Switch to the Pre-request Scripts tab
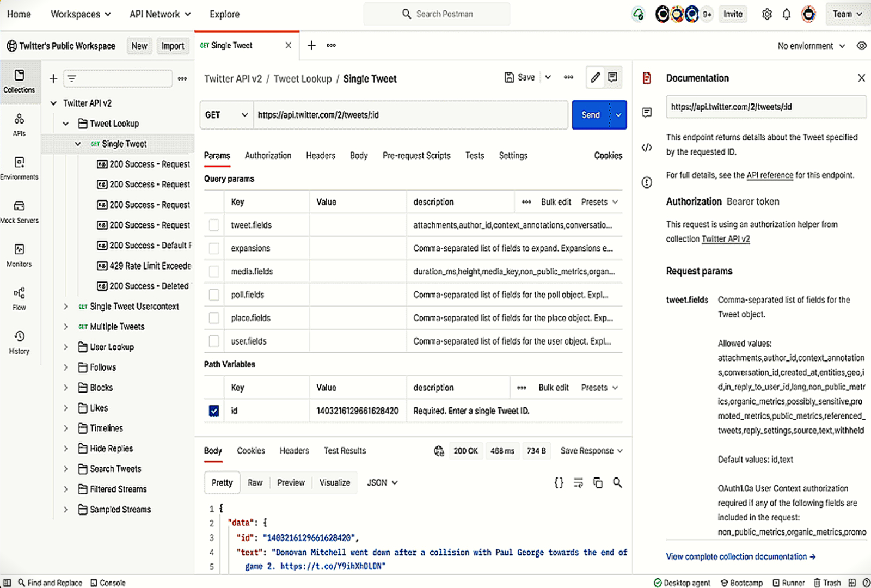871x588 pixels. 416,156
